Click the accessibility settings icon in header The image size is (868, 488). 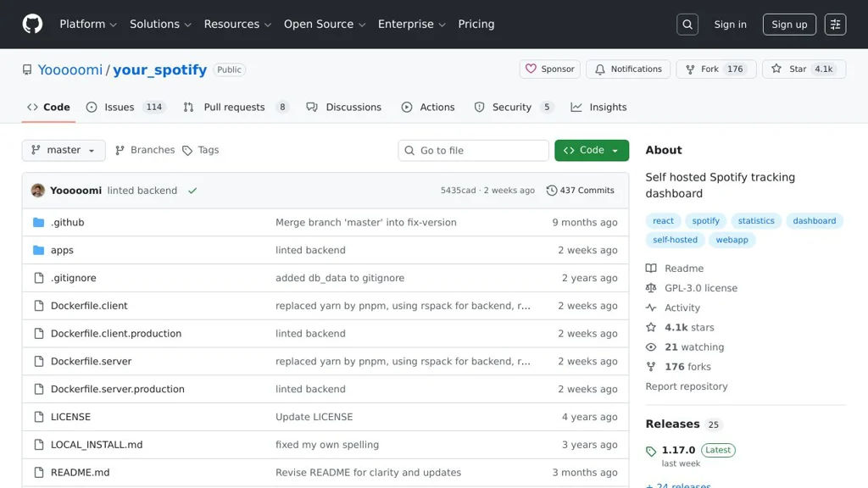835,25
